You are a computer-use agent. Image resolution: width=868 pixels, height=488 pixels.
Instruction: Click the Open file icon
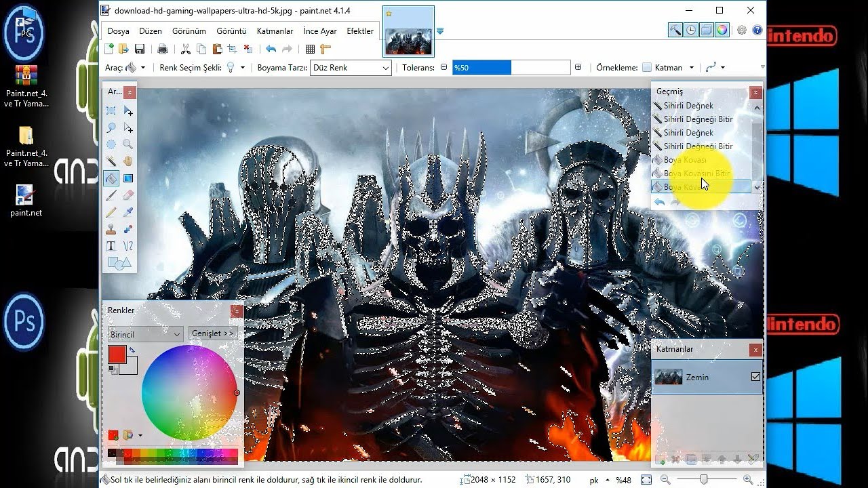(x=123, y=49)
